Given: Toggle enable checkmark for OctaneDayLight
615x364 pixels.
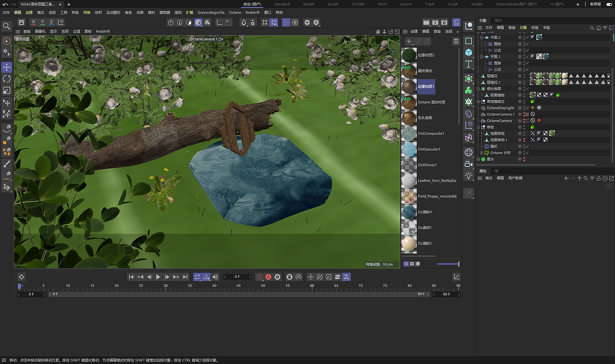Looking at the screenshot, I should pyautogui.click(x=528, y=108).
